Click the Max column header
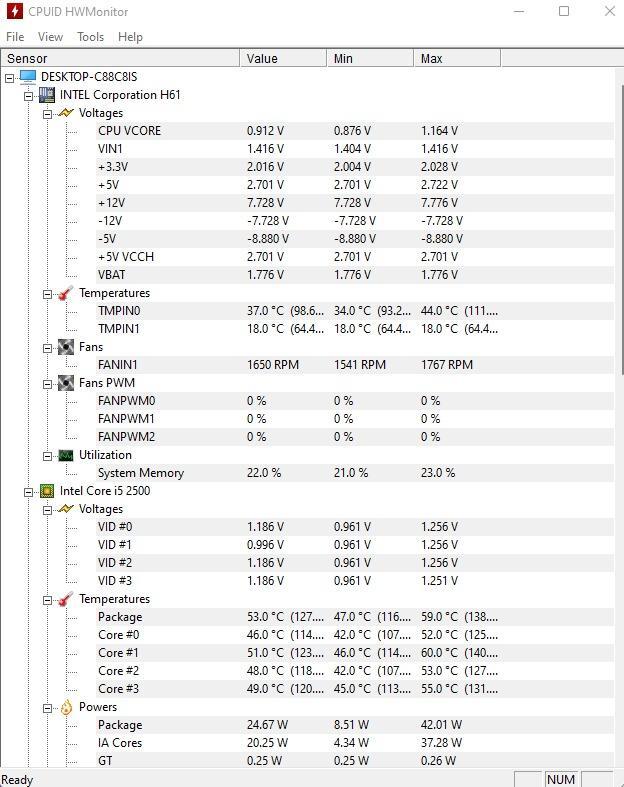This screenshot has width=624, height=787. click(457, 59)
